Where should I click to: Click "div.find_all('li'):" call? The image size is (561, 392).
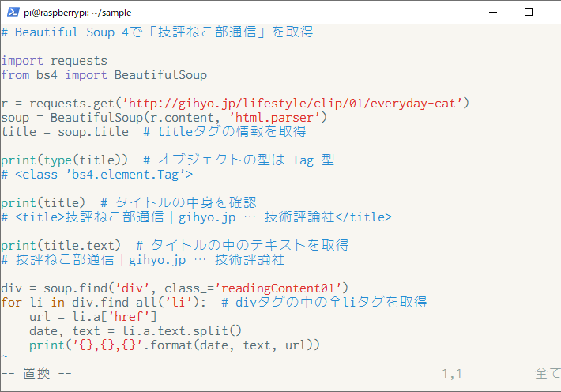139,303
